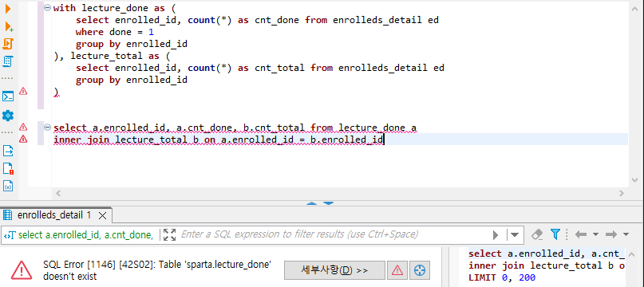Open the filter history dropdown arrow
This screenshot has width=644, height=287.
pos(514,235)
